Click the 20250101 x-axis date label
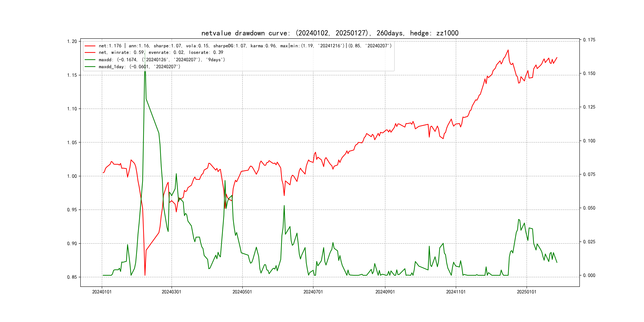The width and height of the screenshot is (644, 322). point(527,292)
